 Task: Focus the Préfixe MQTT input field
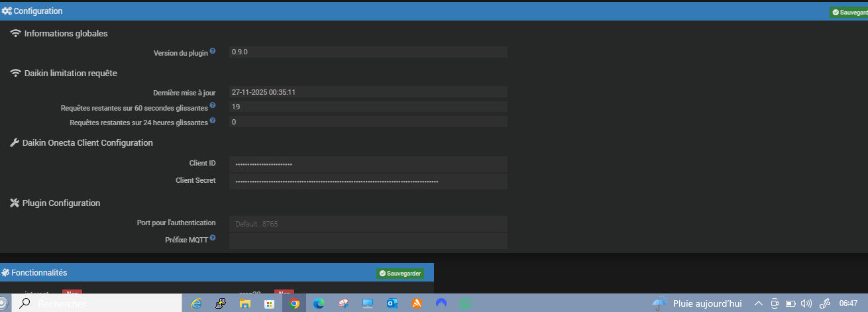click(x=368, y=241)
